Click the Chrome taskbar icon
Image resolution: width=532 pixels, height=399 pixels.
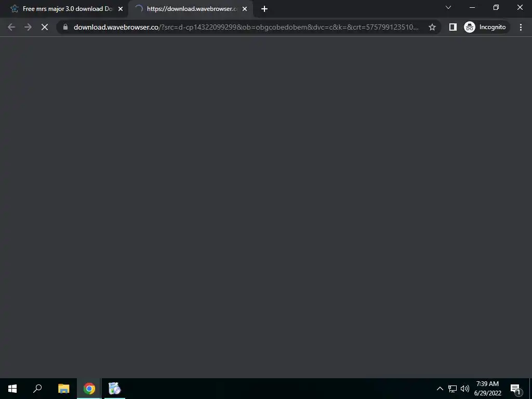(89, 389)
